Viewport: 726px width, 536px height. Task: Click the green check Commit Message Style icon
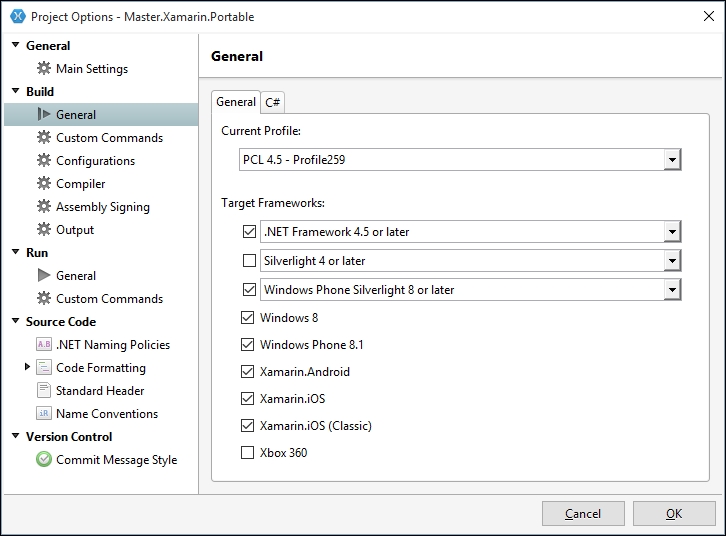[44, 459]
